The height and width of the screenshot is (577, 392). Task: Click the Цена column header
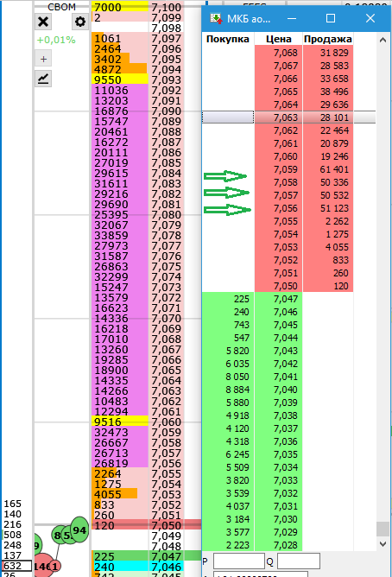coord(278,39)
